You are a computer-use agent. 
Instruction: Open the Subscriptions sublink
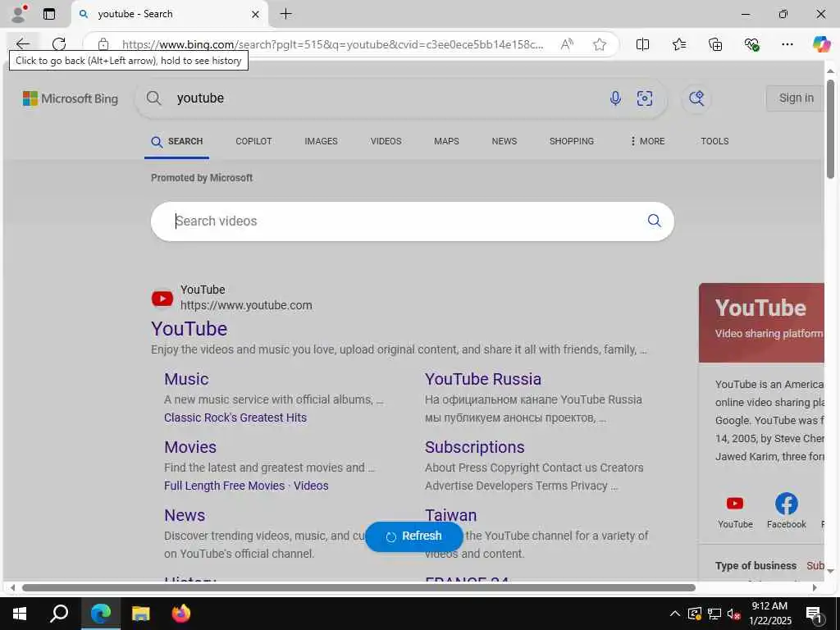[475, 447]
